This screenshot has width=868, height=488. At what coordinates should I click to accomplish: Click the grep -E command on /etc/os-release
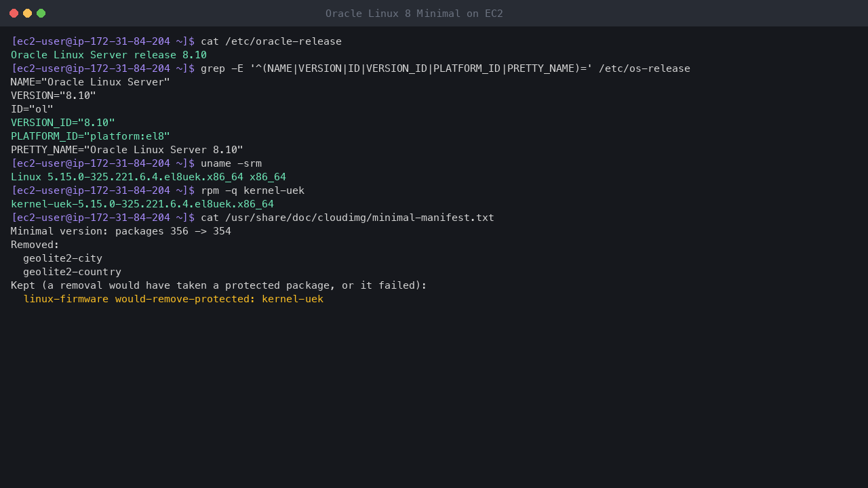[446, 68]
